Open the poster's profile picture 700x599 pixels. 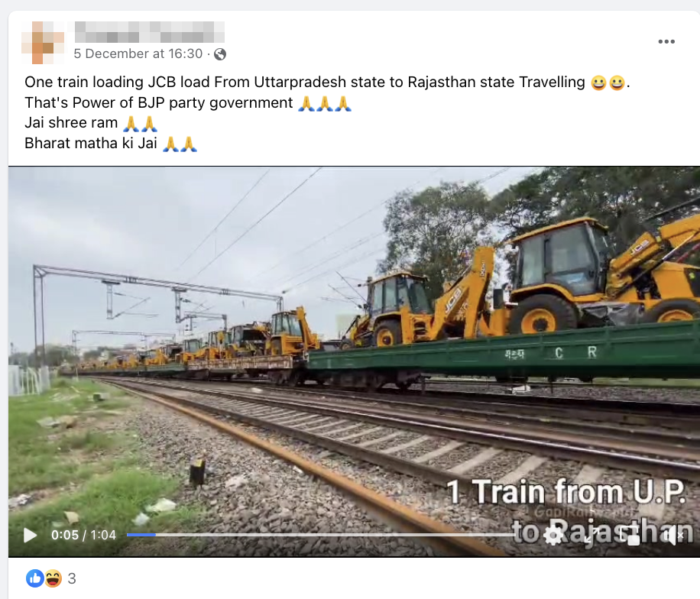coord(43,42)
